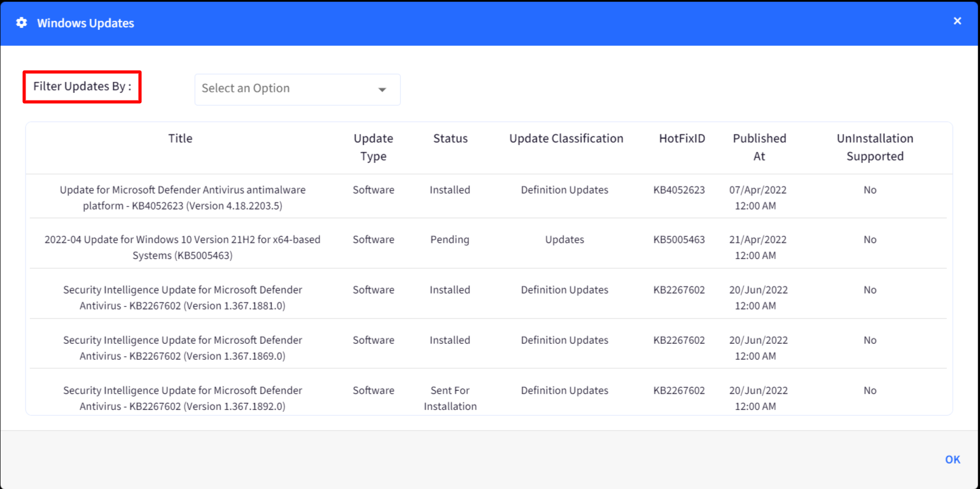Click the KB4052623 HotFixID cell
980x489 pixels.
[x=679, y=190]
